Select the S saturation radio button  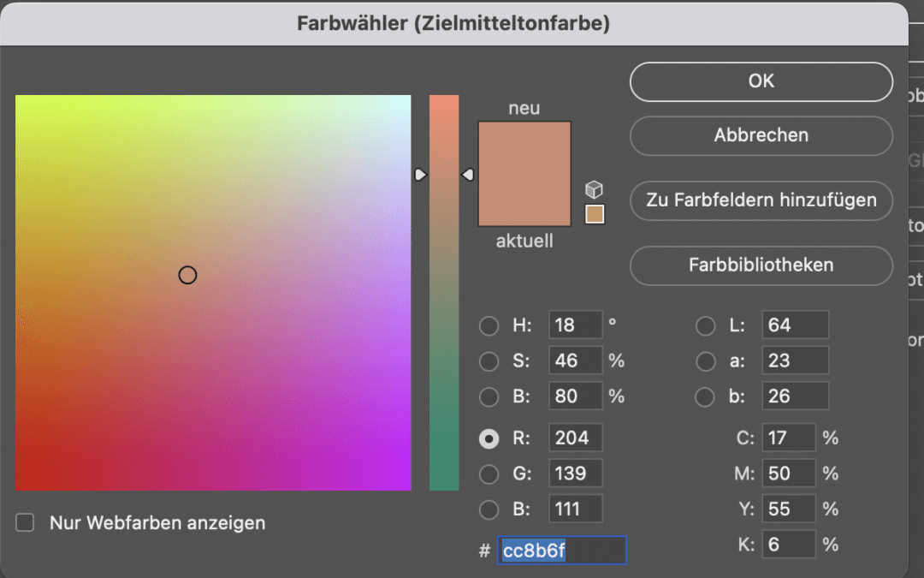(489, 361)
